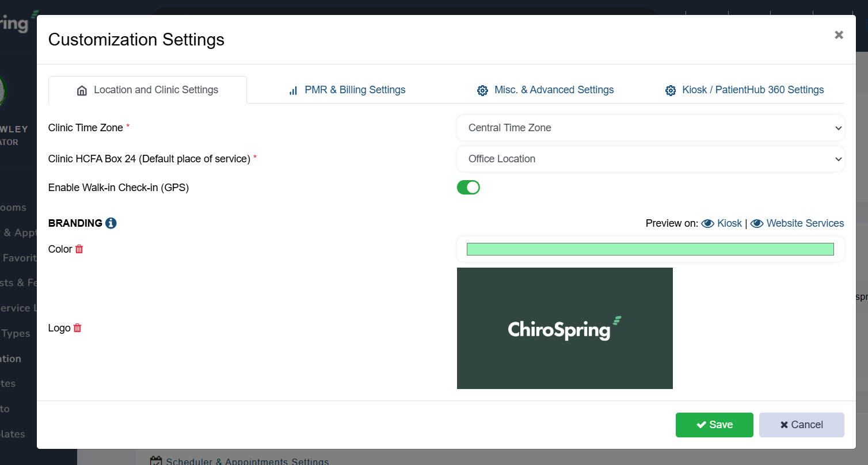Open Misc. & Advanced Settings tab
This screenshot has height=465, width=868.
coord(545,90)
